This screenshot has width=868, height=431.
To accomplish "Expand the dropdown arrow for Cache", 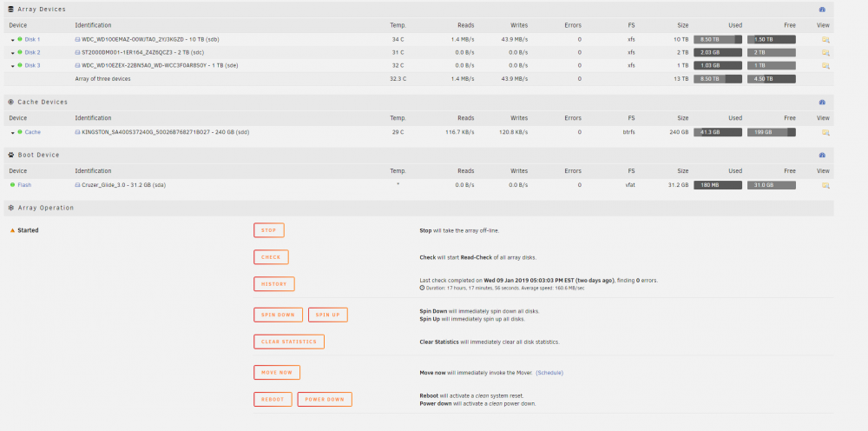I will click(13, 132).
